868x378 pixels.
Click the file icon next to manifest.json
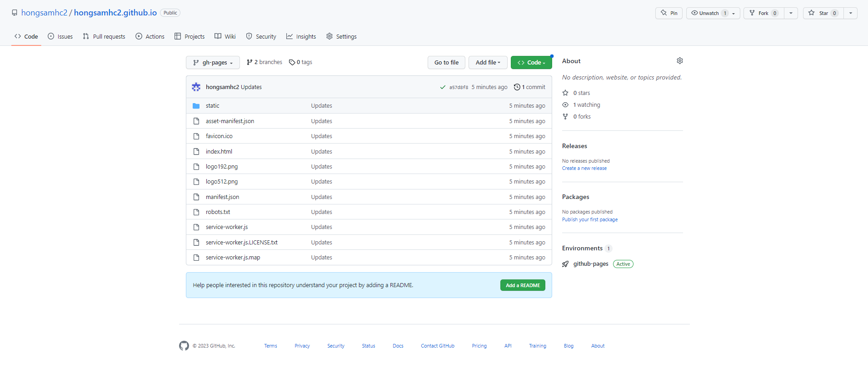click(196, 197)
